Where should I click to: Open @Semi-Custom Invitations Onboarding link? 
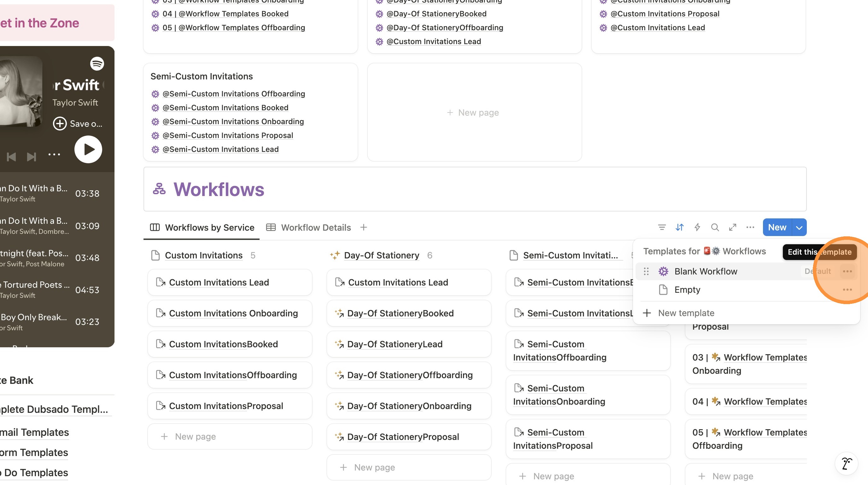point(233,122)
